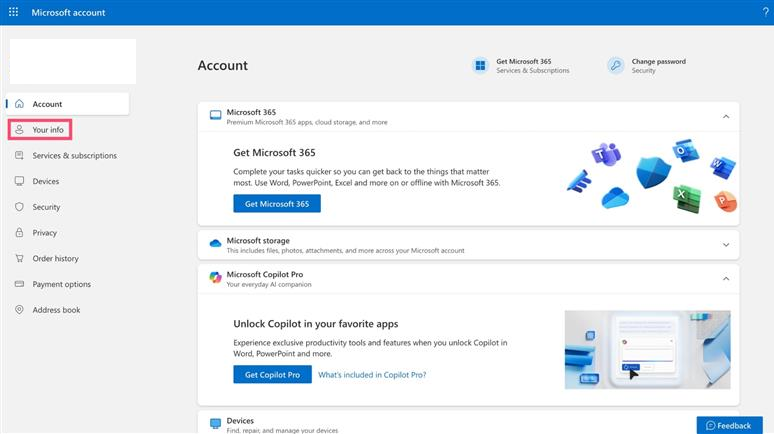Image resolution: width=774 pixels, height=434 pixels.
Task: Click the Your info person icon
Action: coord(19,129)
